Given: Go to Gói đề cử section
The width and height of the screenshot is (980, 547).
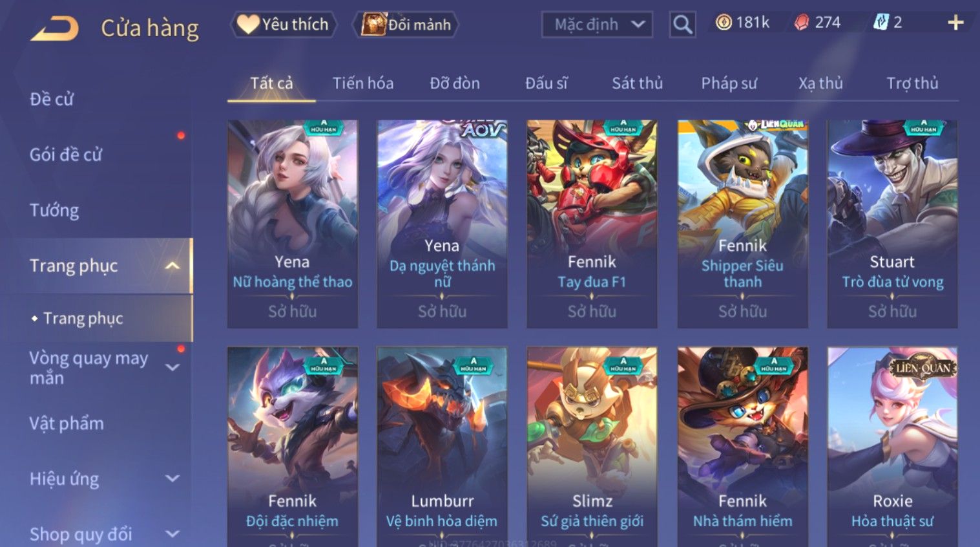Looking at the screenshot, I should [66, 155].
